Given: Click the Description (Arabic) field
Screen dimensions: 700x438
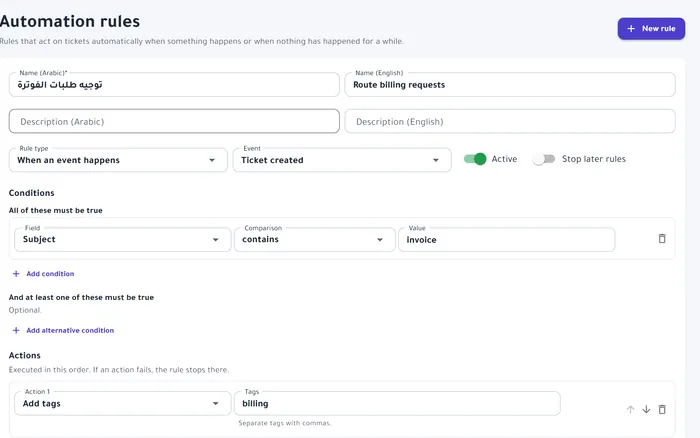Looking at the screenshot, I should tap(174, 121).
